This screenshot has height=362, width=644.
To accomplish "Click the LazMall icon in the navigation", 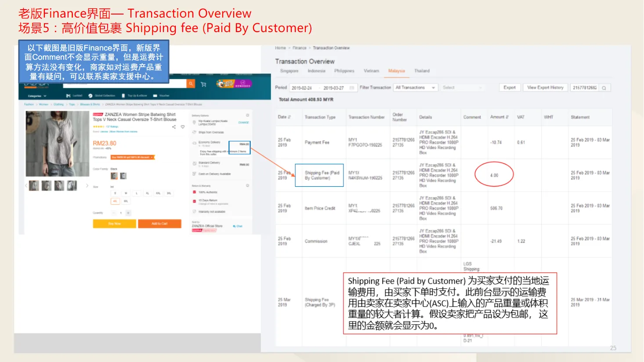I will pyautogui.click(x=69, y=95).
